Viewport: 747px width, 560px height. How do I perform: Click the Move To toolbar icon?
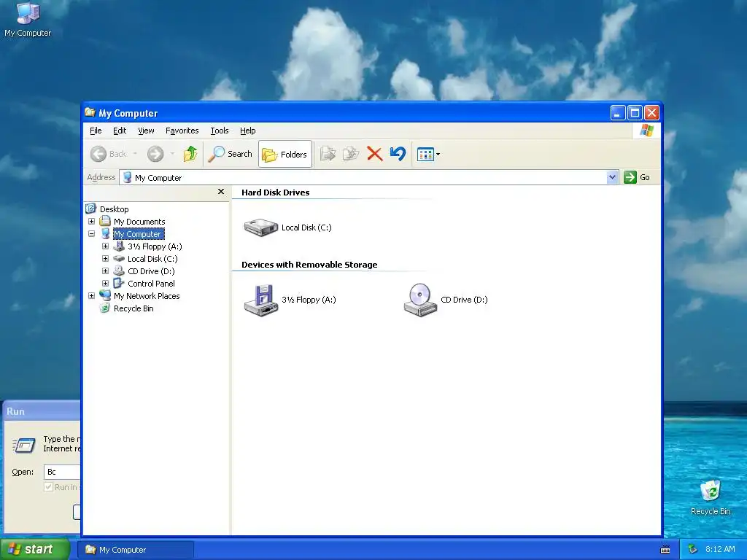328,154
